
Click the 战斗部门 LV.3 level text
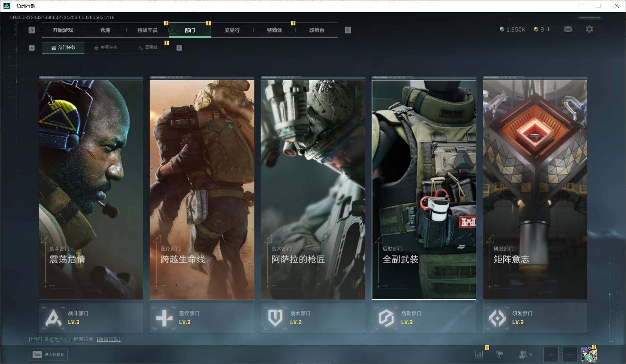[x=73, y=322]
